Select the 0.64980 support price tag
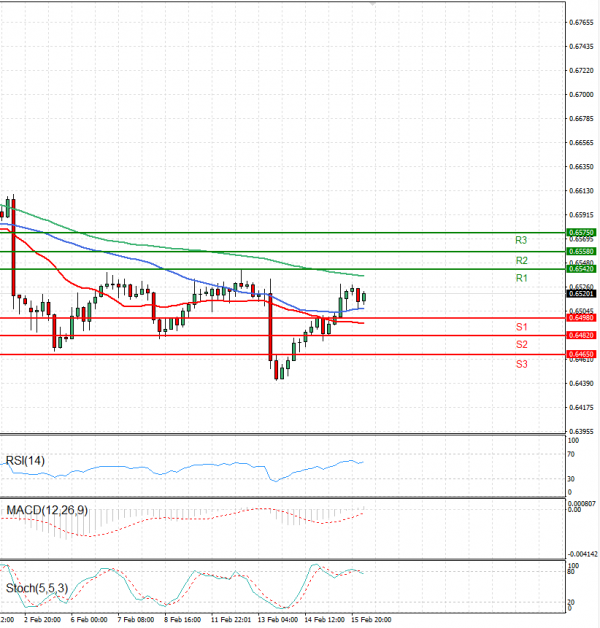The width and height of the screenshot is (600, 628). 581,318
